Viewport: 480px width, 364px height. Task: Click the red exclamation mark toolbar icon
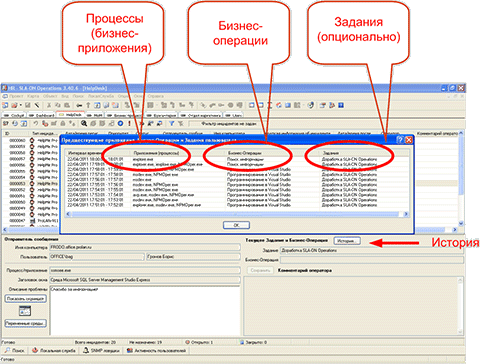point(129,124)
